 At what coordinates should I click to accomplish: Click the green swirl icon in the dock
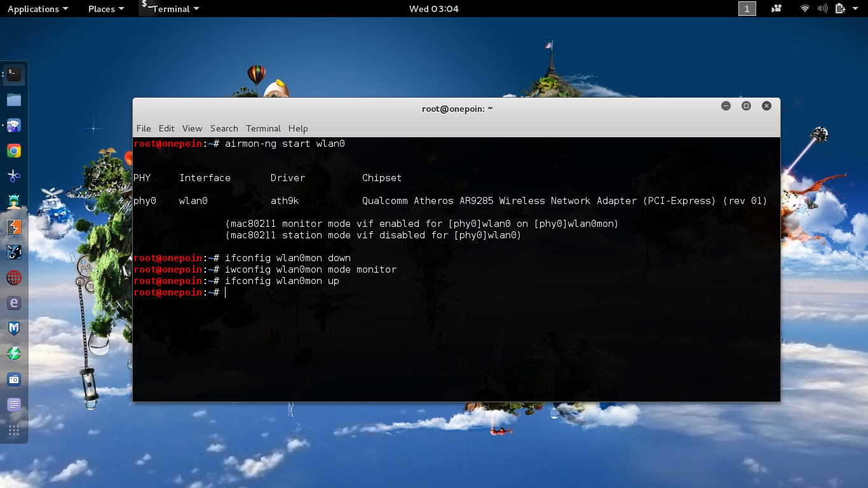point(13,354)
